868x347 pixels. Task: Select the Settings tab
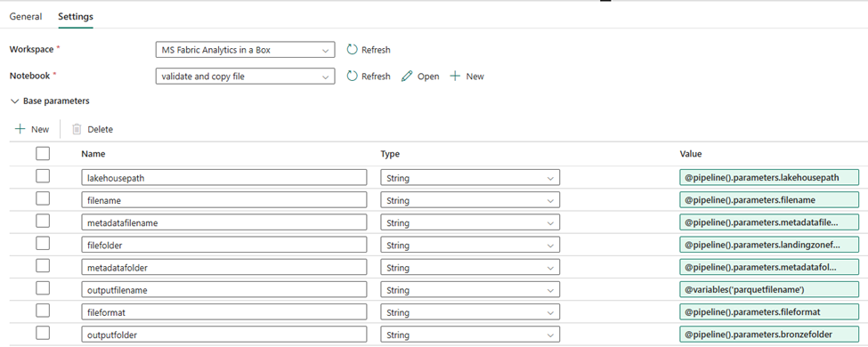coord(76,17)
